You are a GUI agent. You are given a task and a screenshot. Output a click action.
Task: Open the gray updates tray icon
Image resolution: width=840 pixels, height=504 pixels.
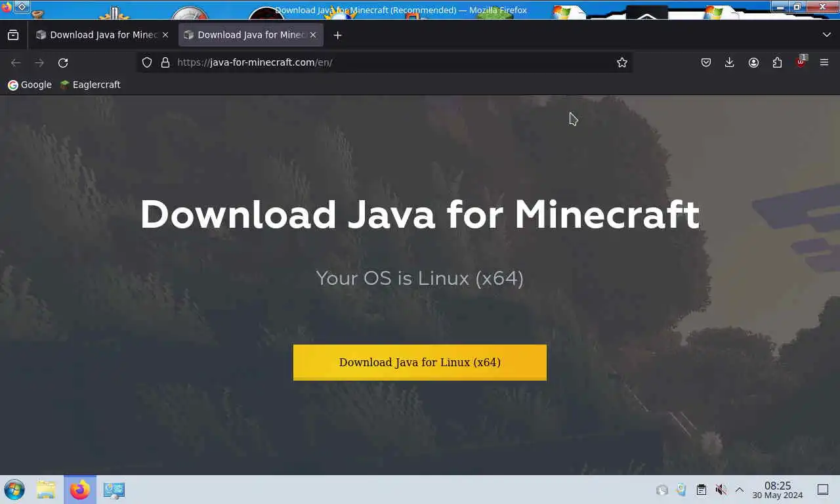click(662, 490)
